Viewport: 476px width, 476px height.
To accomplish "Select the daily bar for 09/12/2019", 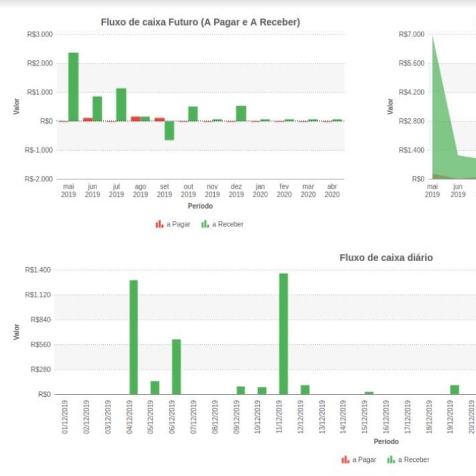I will (x=240, y=391).
